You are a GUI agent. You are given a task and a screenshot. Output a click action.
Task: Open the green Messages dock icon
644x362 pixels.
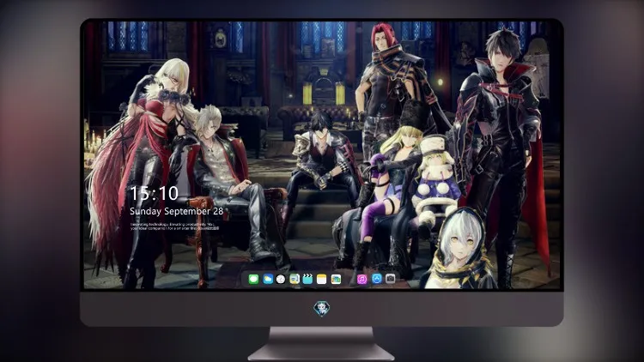[x=253, y=279]
